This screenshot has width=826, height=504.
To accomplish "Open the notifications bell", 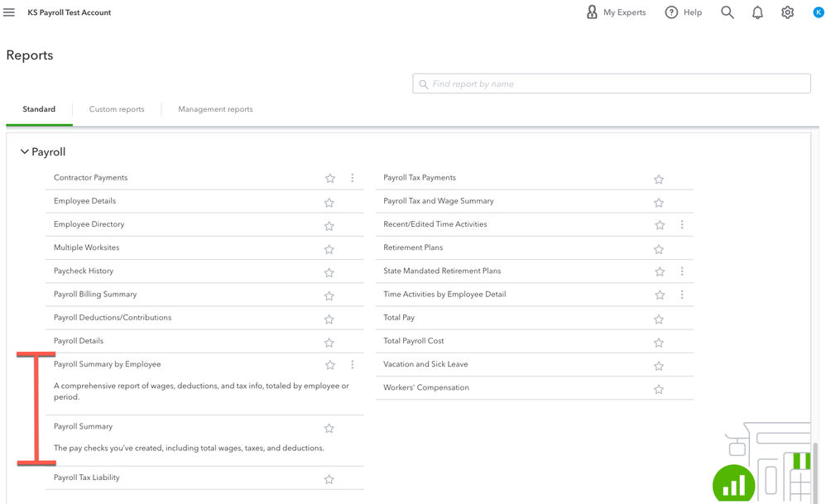I will pos(757,12).
